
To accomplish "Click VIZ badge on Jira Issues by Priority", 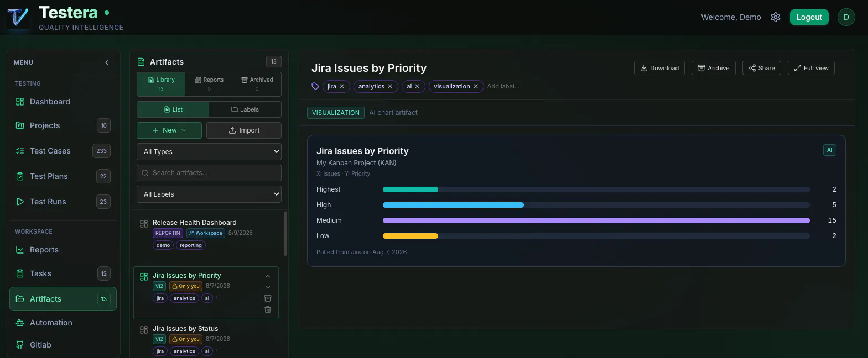I will (159, 286).
